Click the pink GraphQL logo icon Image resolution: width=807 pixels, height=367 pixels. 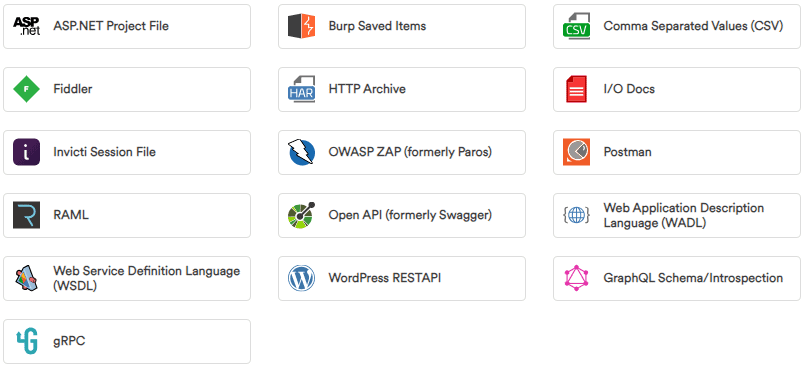pos(576,278)
